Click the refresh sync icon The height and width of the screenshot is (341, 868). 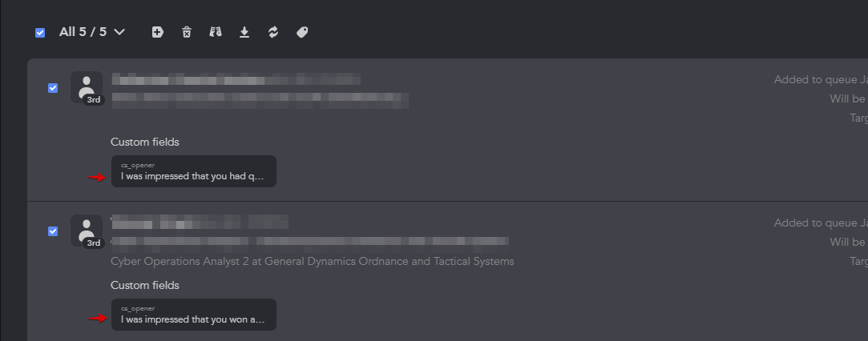click(x=273, y=32)
